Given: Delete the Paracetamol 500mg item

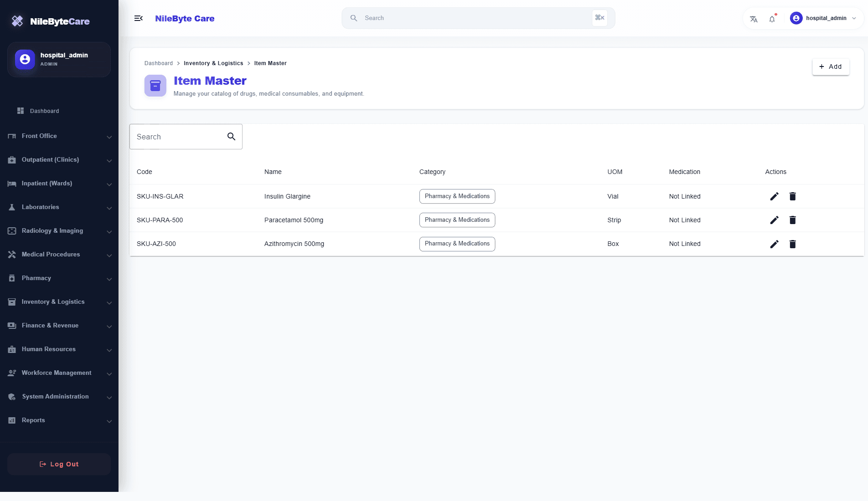Looking at the screenshot, I should (792, 220).
